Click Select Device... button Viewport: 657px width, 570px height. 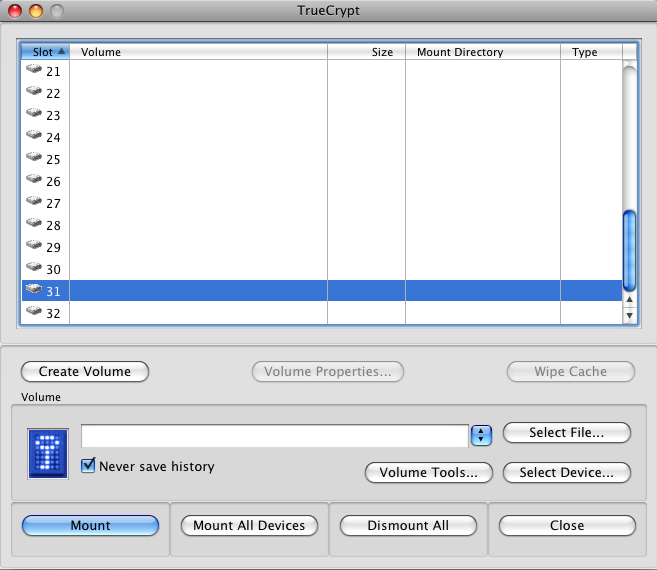[x=567, y=472]
